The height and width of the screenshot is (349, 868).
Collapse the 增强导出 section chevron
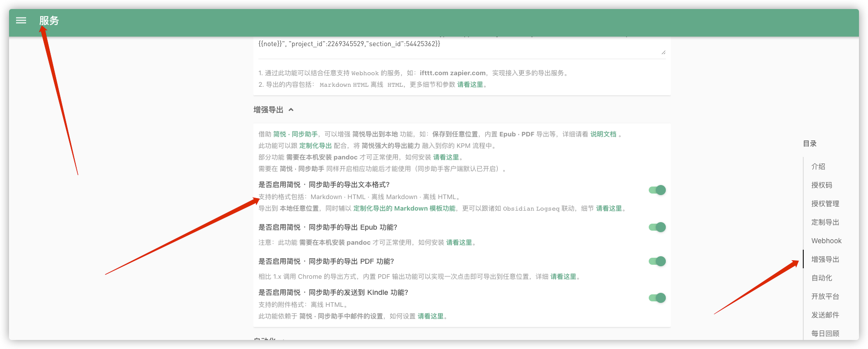point(291,110)
